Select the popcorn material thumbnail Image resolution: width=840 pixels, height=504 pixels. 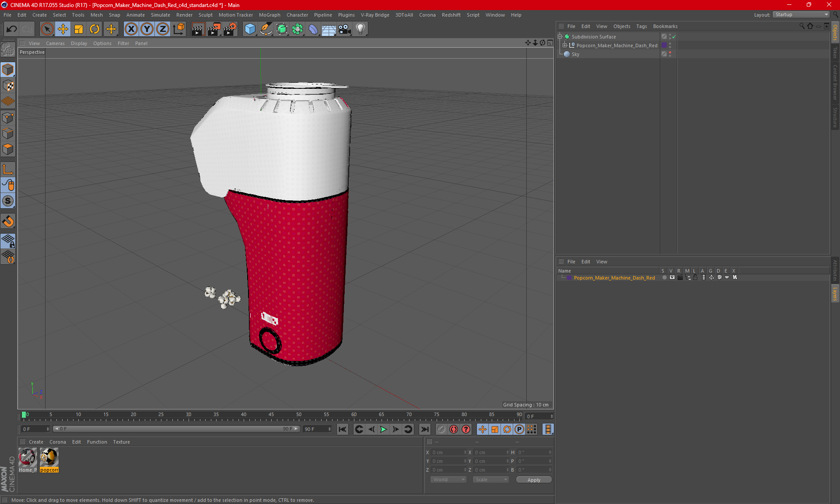point(49,460)
